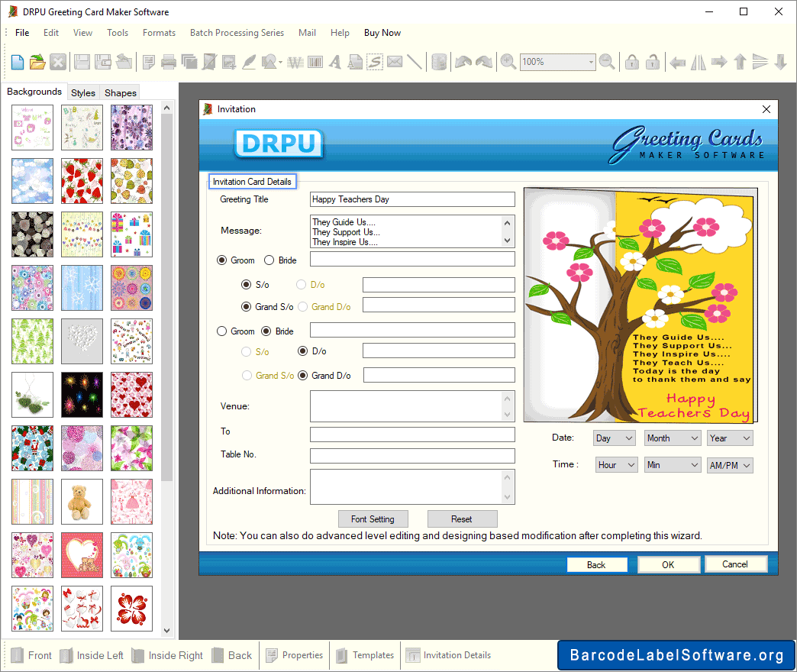Select the second Bride radio button
Screen dimensions: 797x672
pos(266,331)
